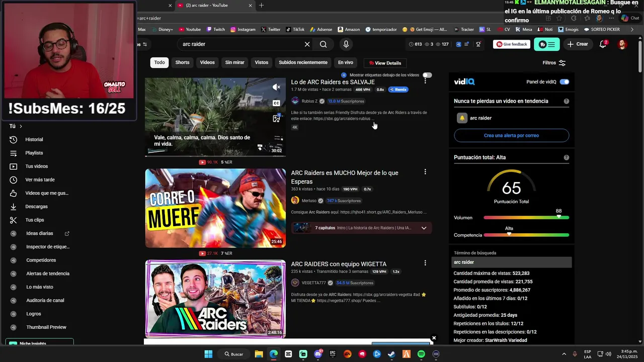The height and width of the screenshot is (362, 644).
Task: Open the VEGETTA777 channel link
Action: tap(313, 283)
